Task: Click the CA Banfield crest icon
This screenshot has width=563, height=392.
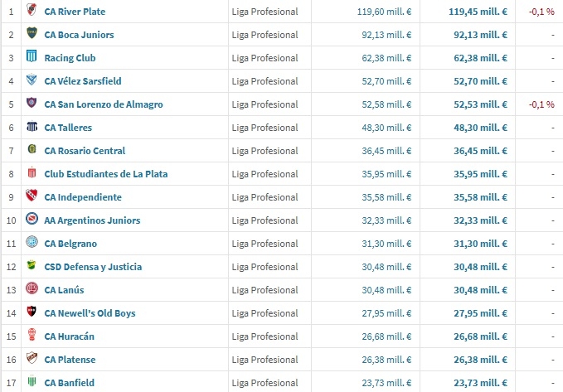Action: [x=32, y=383]
